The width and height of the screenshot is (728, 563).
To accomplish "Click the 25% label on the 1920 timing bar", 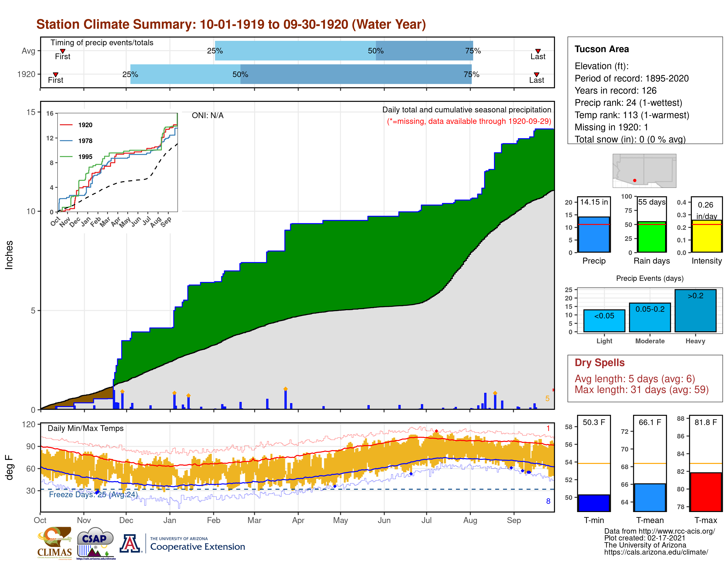I will [130, 74].
